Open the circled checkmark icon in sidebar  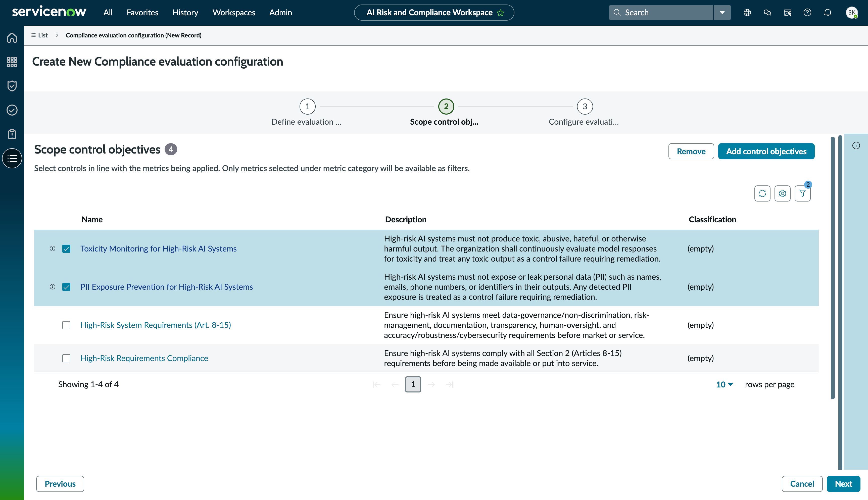pos(12,110)
